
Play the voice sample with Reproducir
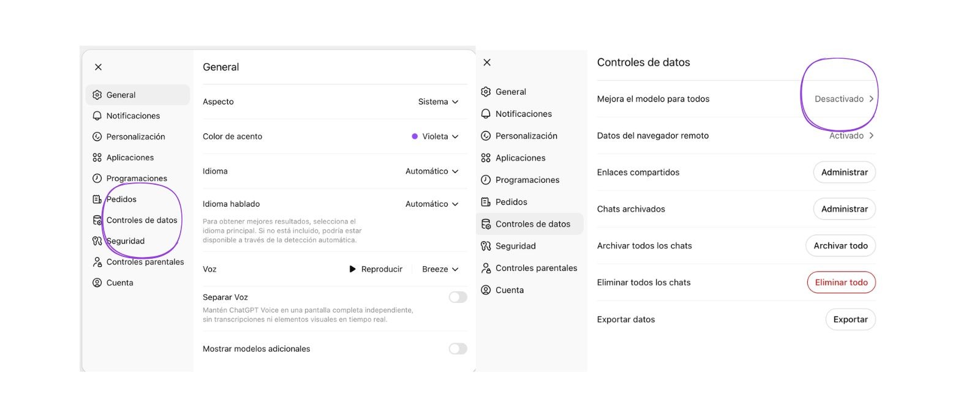click(x=375, y=269)
